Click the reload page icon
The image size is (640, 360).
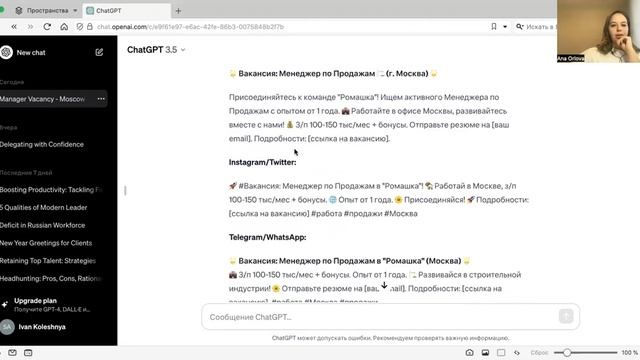(x=47, y=27)
